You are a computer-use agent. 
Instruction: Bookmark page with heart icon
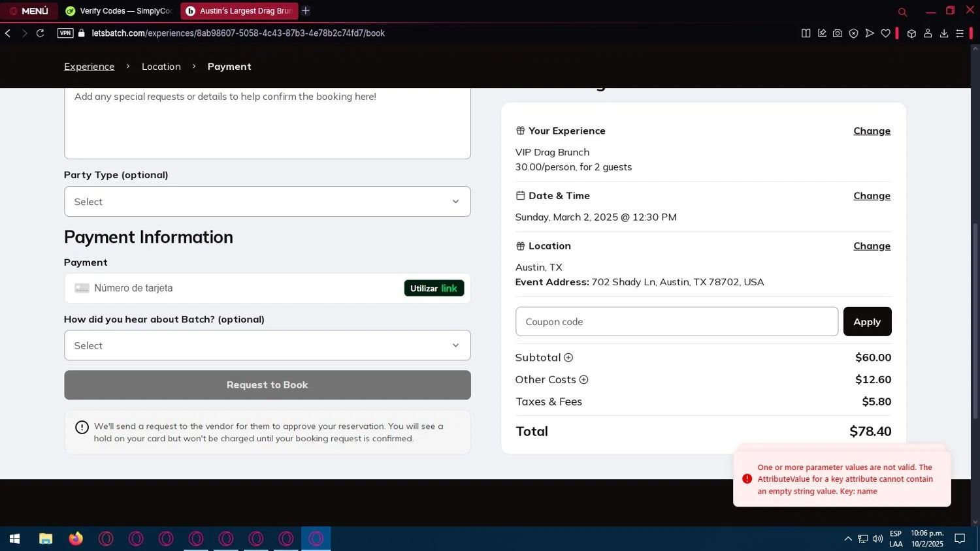coord(886,33)
